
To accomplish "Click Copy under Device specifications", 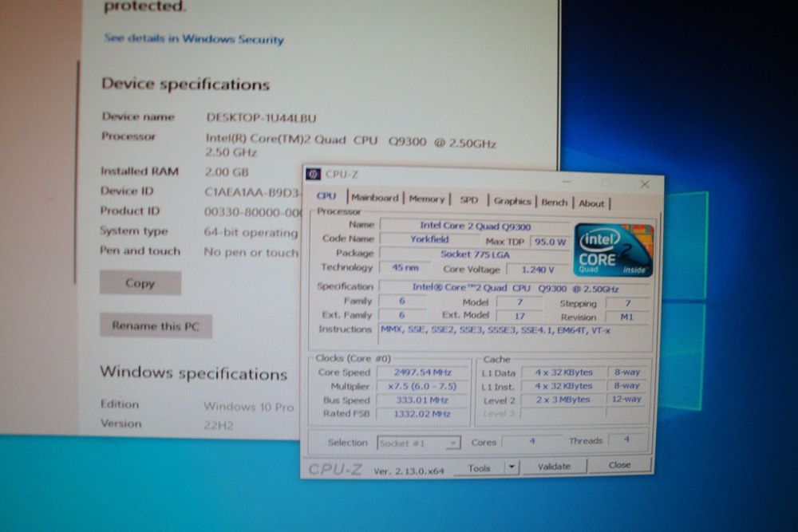I will [140, 283].
